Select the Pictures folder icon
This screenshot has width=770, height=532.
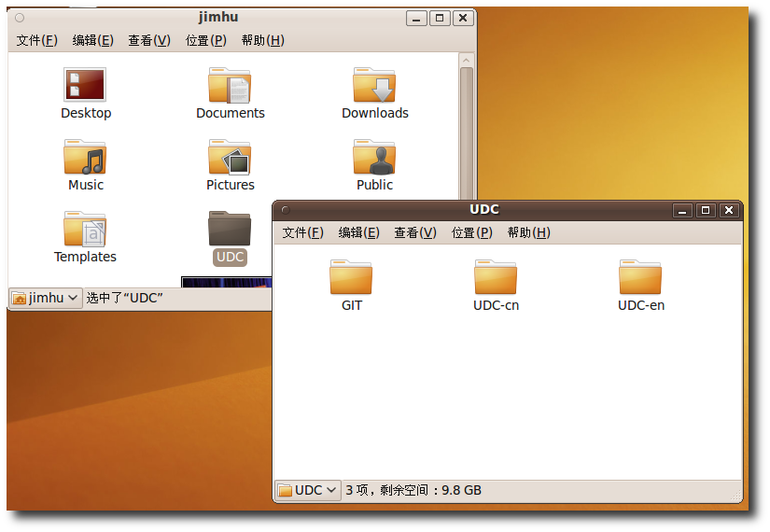click(230, 157)
